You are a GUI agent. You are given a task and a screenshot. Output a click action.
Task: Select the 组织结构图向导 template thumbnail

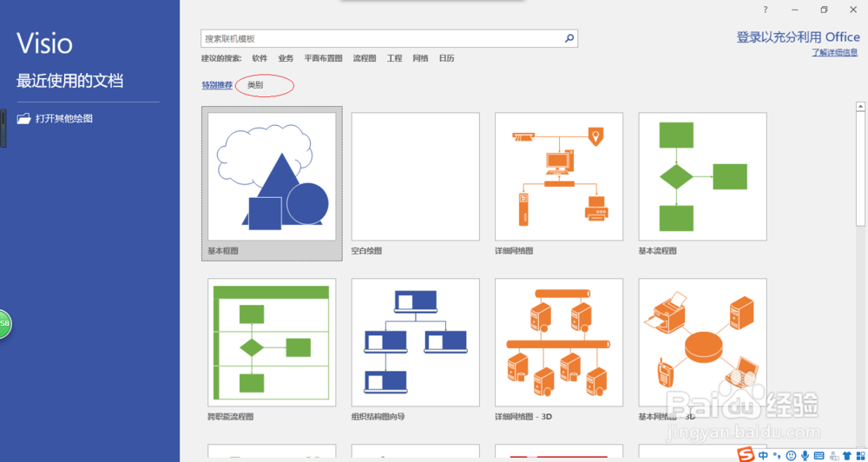(416, 342)
